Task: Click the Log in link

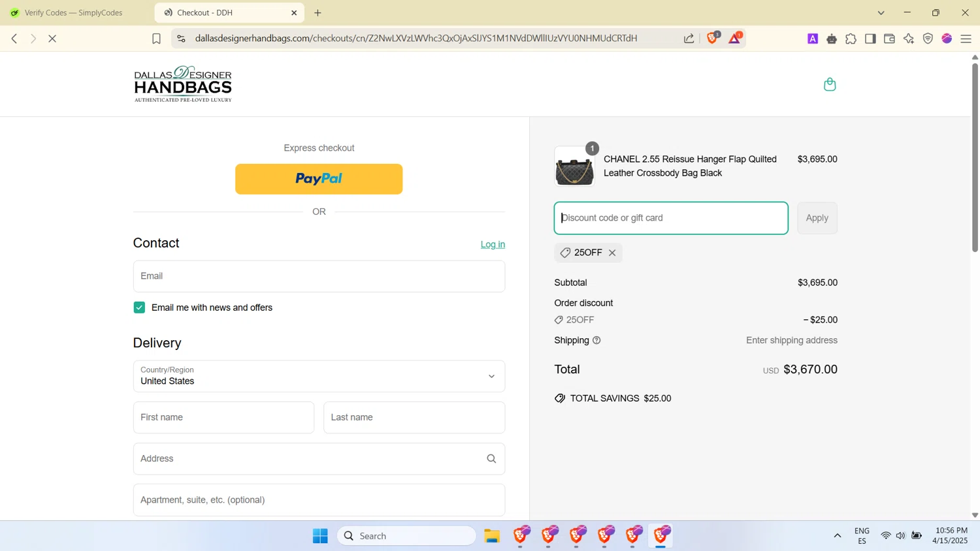Action: 493,244
